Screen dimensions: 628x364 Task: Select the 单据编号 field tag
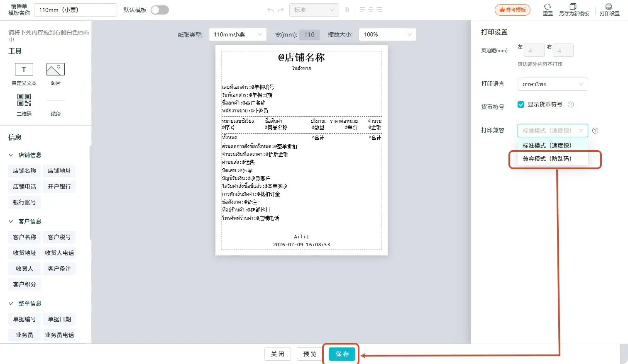click(24, 319)
